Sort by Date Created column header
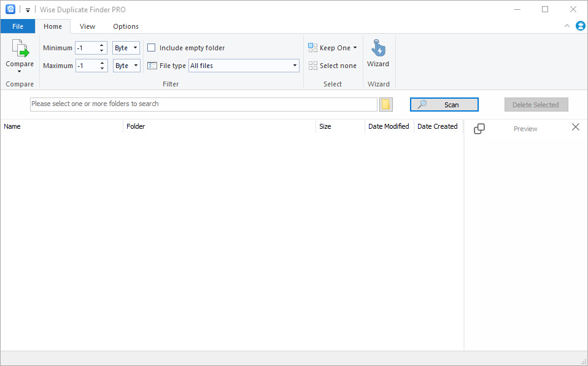This screenshot has height=366, width=588. [438, 126]
